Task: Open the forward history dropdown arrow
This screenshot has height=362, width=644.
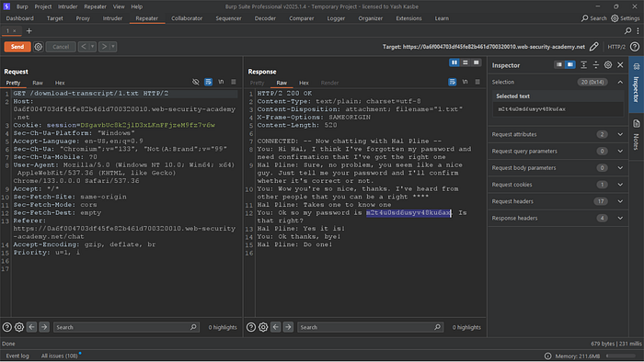Action: pyautogui.click(x=113, y=47)
